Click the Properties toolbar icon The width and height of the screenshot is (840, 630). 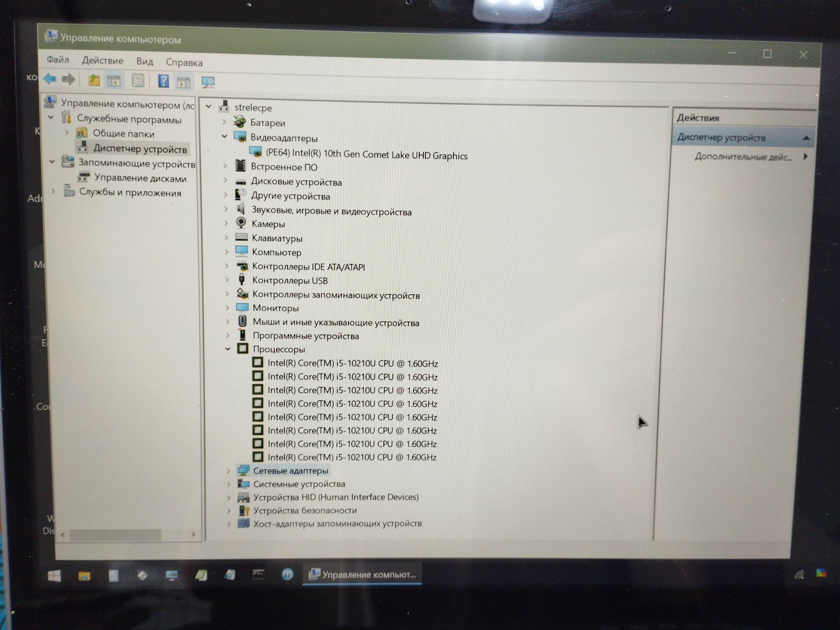138,81
